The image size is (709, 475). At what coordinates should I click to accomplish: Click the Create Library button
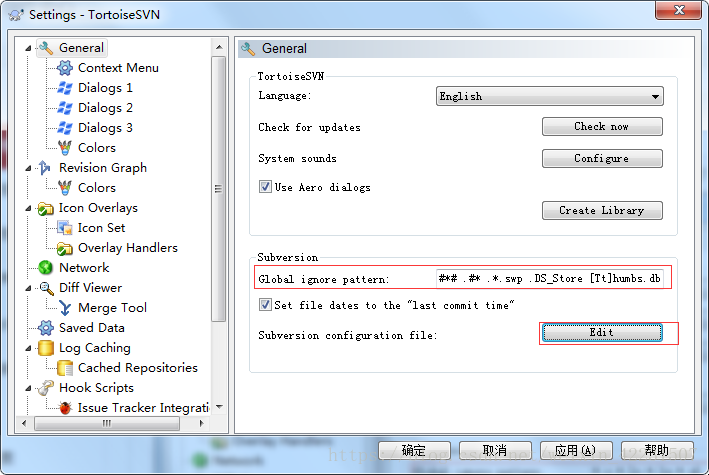point(602,210)
